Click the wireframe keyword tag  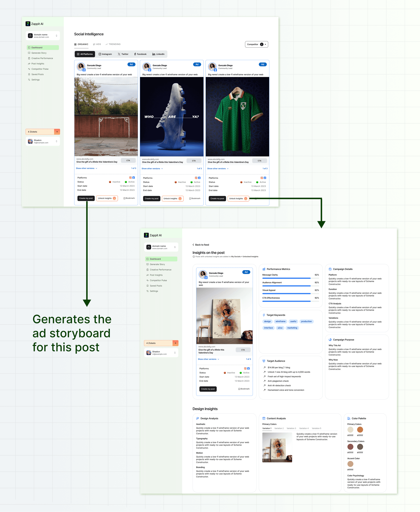pos(280,321)
